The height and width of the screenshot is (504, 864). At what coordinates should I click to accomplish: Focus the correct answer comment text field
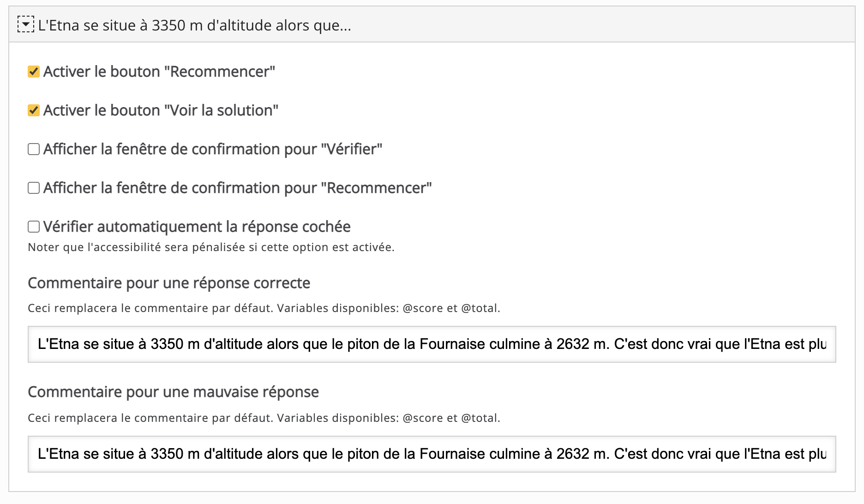(x=432, y=344)
